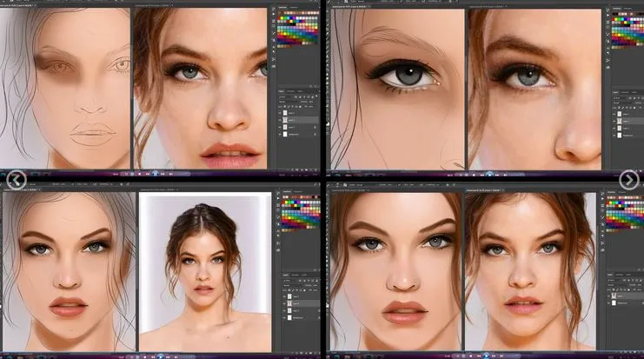Hide the Background layer in top-left Layers panel

pyautogui.click(x=281, y=136)
